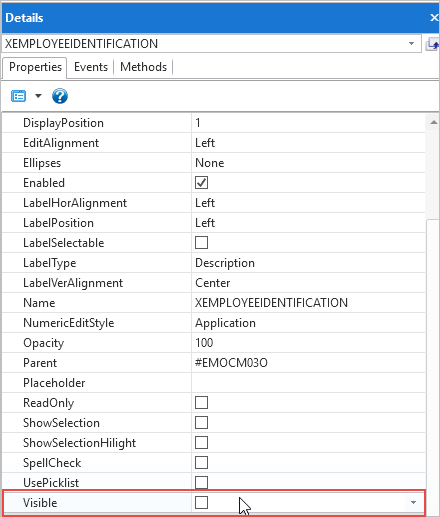Click the property view list icon
Screen dimensions: 440x517
18,96
